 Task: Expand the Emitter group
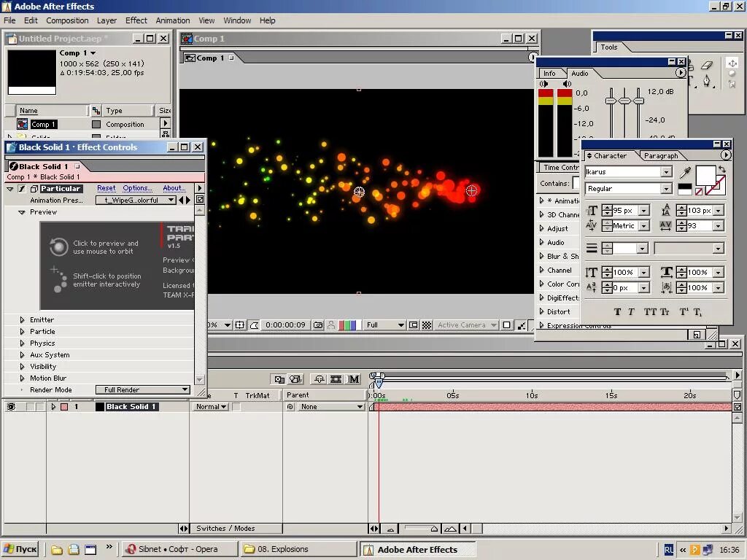[22, 320]
